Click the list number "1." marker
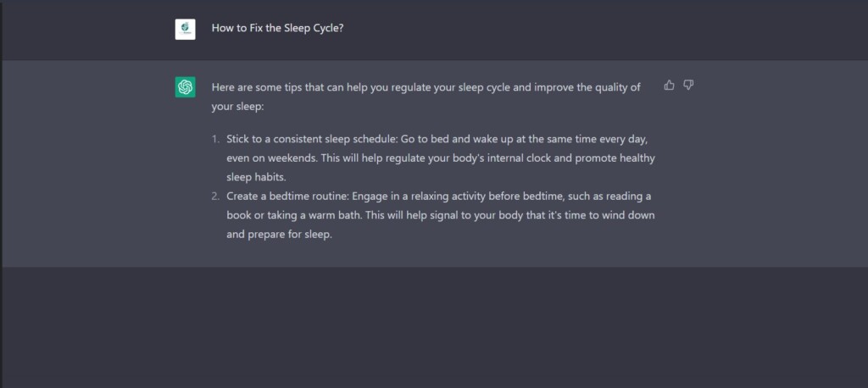The width and height of the screenshot is (868, 388). tap(216, 138)
